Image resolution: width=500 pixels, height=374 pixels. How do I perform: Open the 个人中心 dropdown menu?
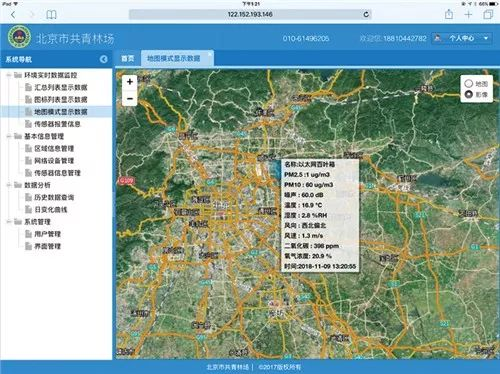tap(462, 38)
